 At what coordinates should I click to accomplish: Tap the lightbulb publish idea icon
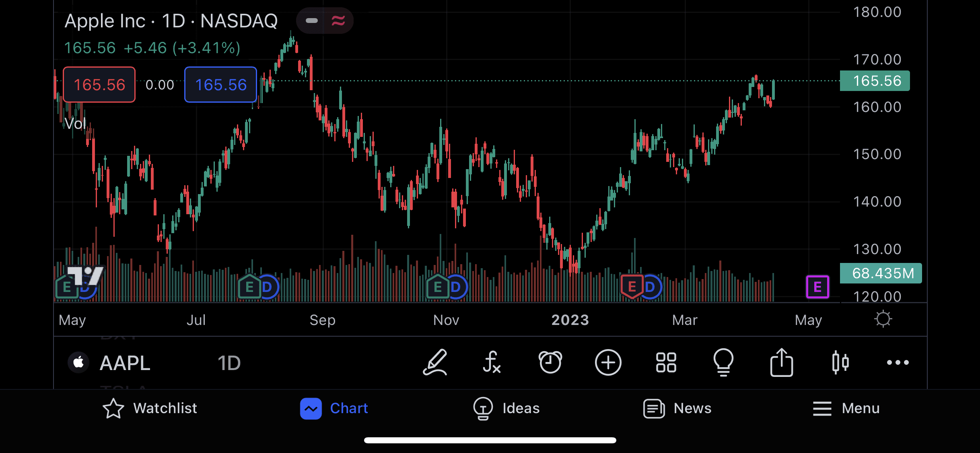coord(723,362)
